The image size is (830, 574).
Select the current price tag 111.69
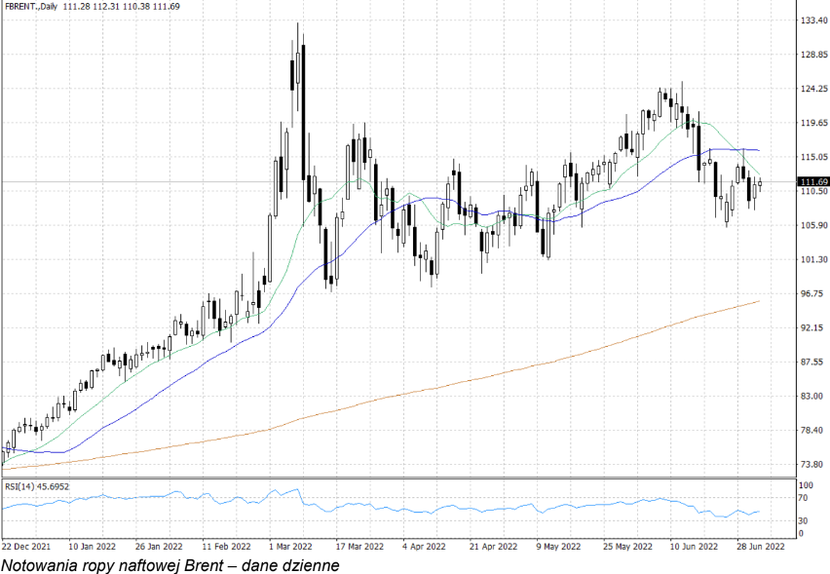coord(814,182)
